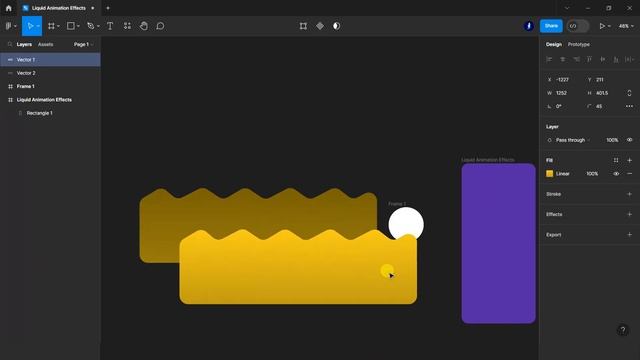Open more options ellipsis beside corner radius
Image resolution: width=640 pixels, height=360 pixels.
629,107
